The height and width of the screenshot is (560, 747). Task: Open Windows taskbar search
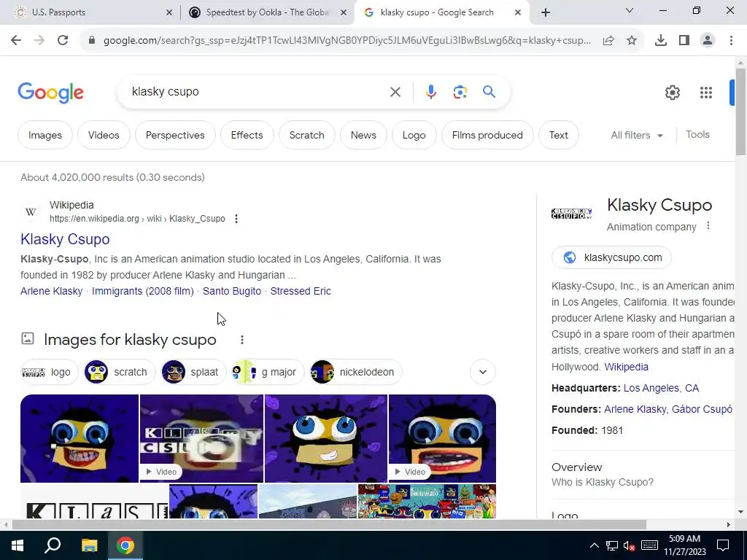pos(53,545)
